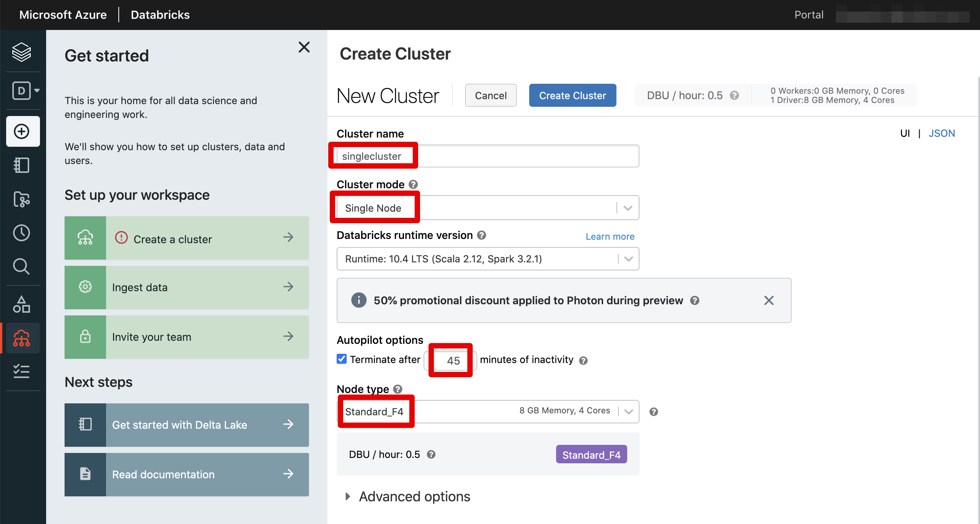Open Workspace notebook icon in sidebar
Image resolution: width=980 pixels, height=524 pixels.
22,165
